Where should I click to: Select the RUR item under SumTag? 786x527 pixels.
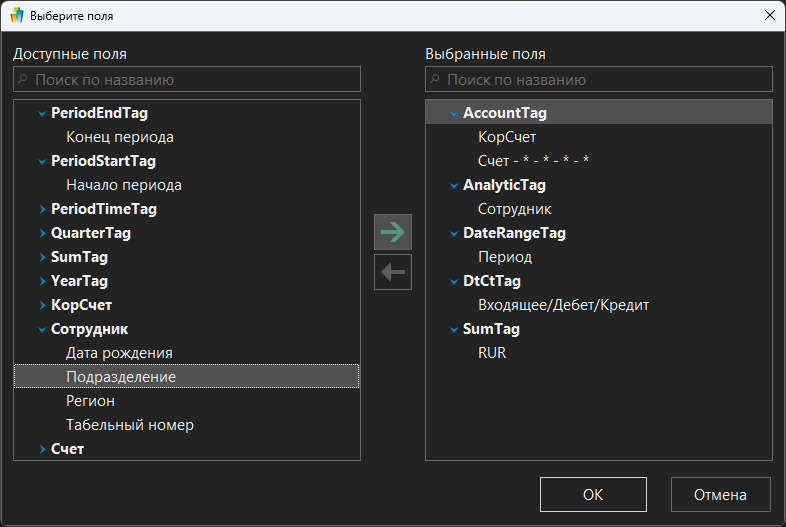coord(492,353)
